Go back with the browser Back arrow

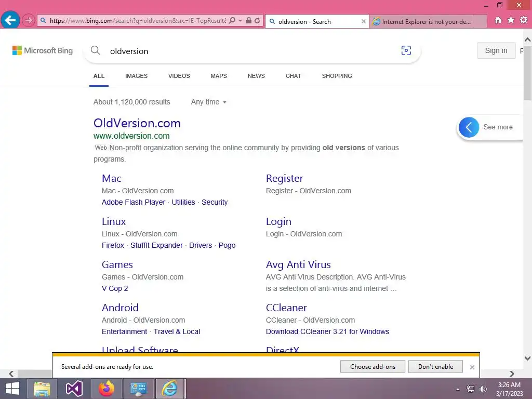click(x=10, y=20)
